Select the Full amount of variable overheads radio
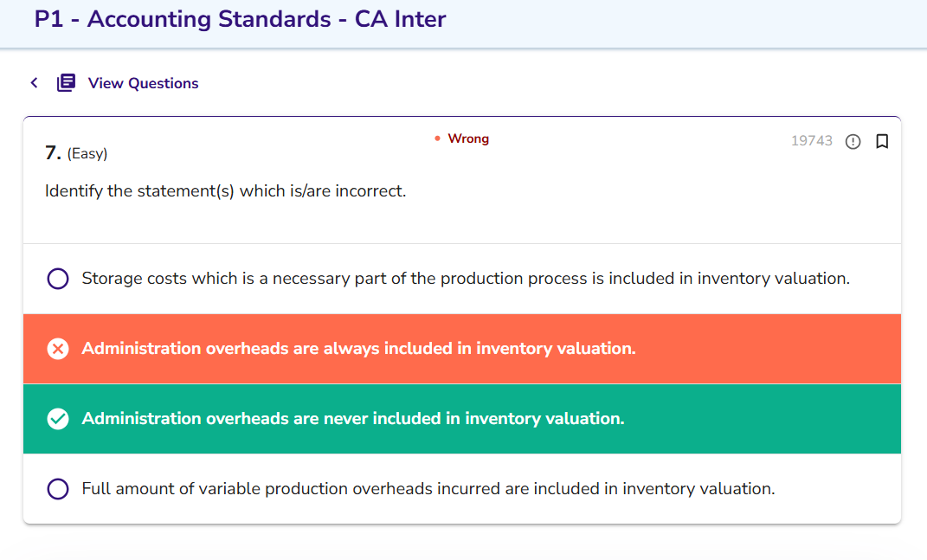Image resolution: width=927 pixels, height=560 pixels. (58, 489)
